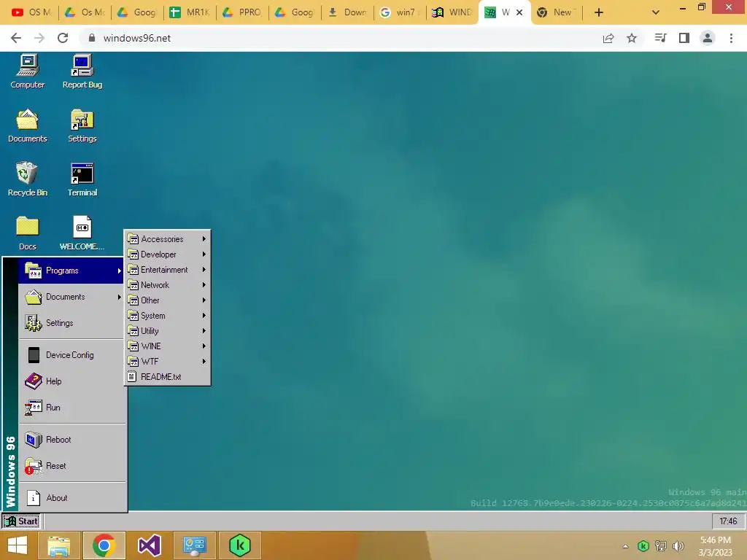Open the Windows 8 Start button
747x560 pixels.
(x=18, y=545)
